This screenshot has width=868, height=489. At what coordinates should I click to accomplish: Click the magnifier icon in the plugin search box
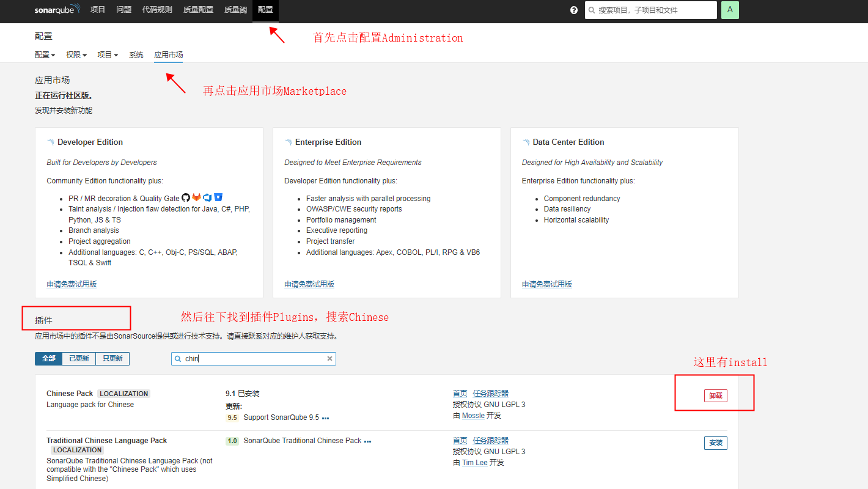tap(178, 359)
